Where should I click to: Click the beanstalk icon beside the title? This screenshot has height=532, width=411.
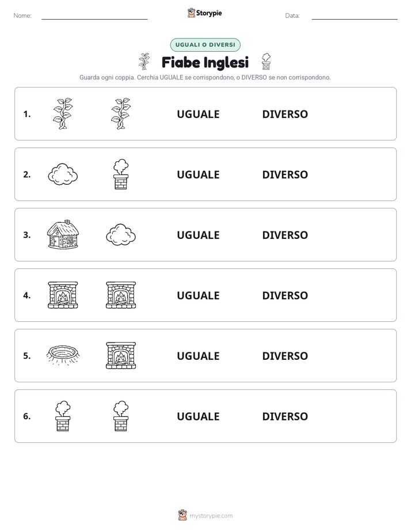[144, 62]
